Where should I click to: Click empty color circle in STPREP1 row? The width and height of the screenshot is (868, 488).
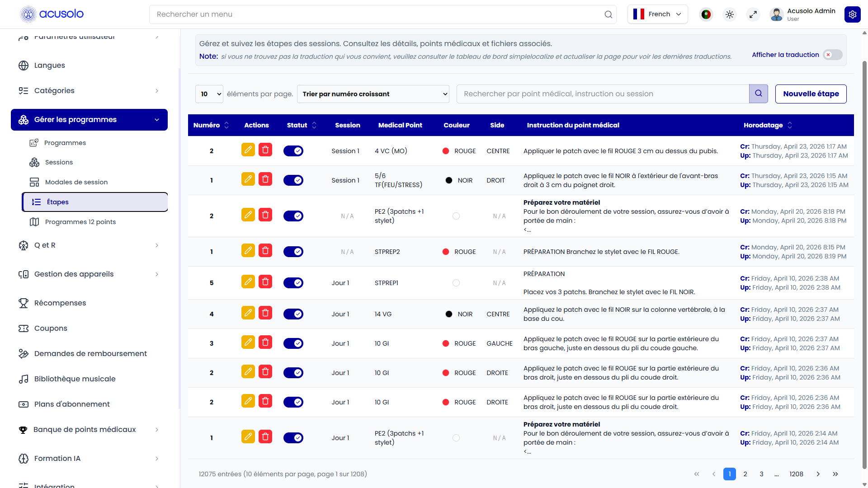coord(456,283)
